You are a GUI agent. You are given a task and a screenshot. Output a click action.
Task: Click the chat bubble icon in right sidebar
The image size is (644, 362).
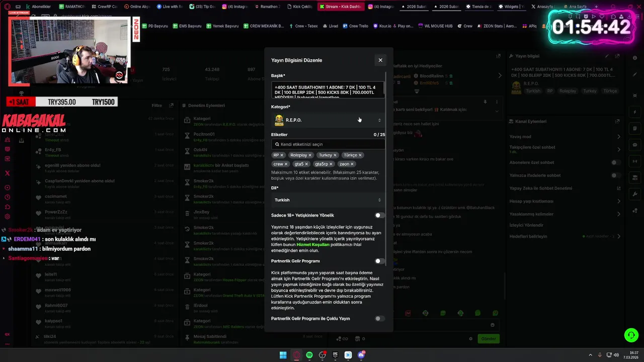634,145
